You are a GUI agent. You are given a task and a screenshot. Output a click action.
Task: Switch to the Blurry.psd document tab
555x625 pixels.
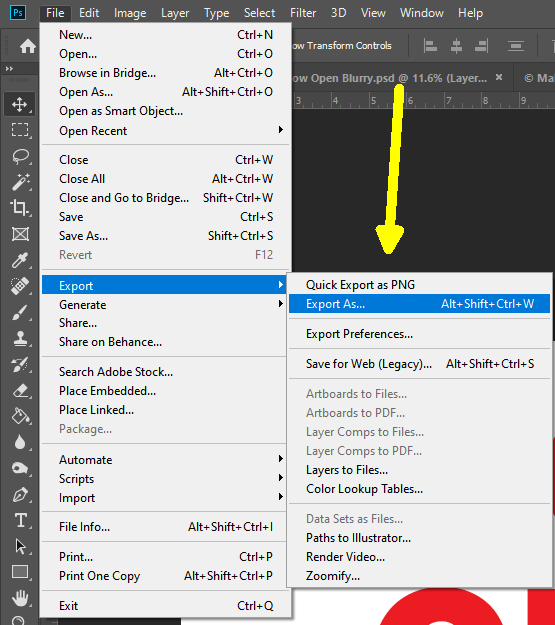pyautogui.click(x=390, y=78)
